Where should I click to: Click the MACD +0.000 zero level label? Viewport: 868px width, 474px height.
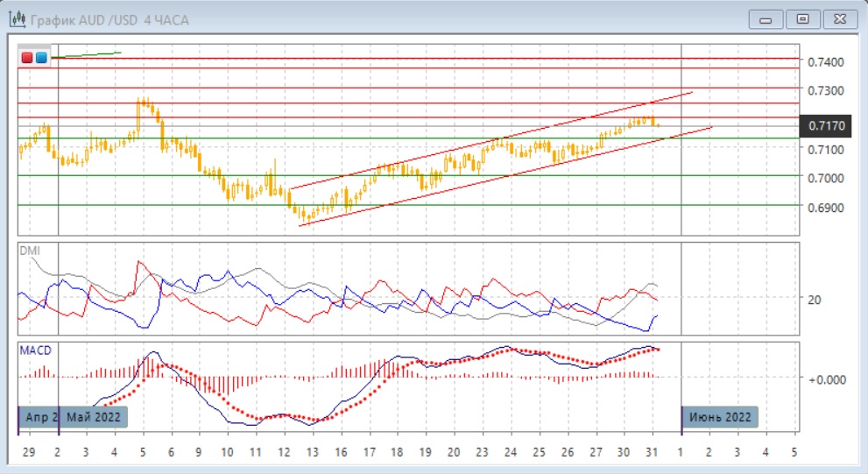[x=826, y=379]
